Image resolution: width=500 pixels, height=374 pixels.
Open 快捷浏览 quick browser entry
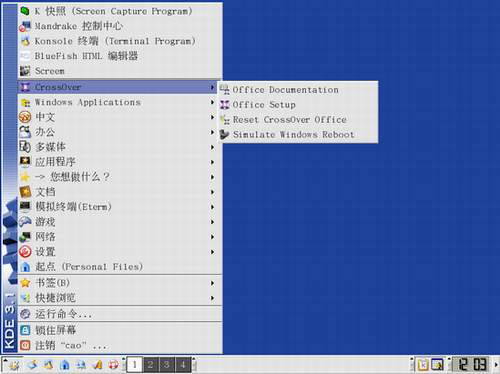120,298
